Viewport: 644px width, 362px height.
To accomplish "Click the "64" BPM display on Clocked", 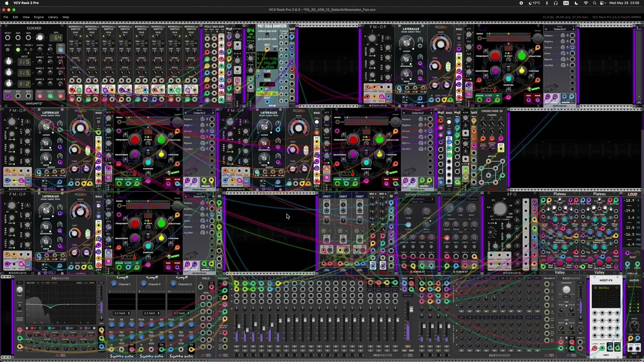I will click(x=57, y=38).
